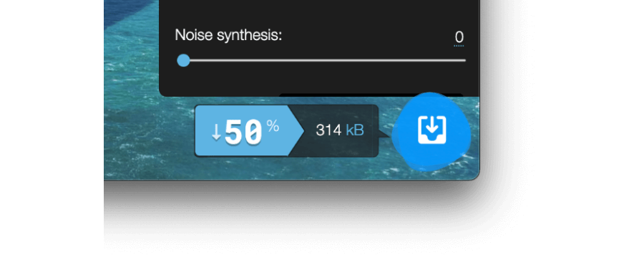Click the percent symbol after 50
Viewport: 644px width, 260px height.
[x=273, y=126]
